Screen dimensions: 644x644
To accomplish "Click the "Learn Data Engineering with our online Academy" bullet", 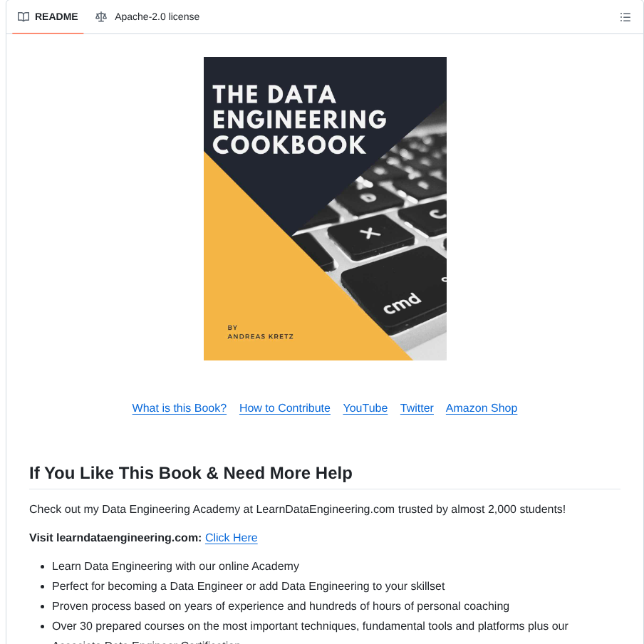I will (x=175, y=566).
